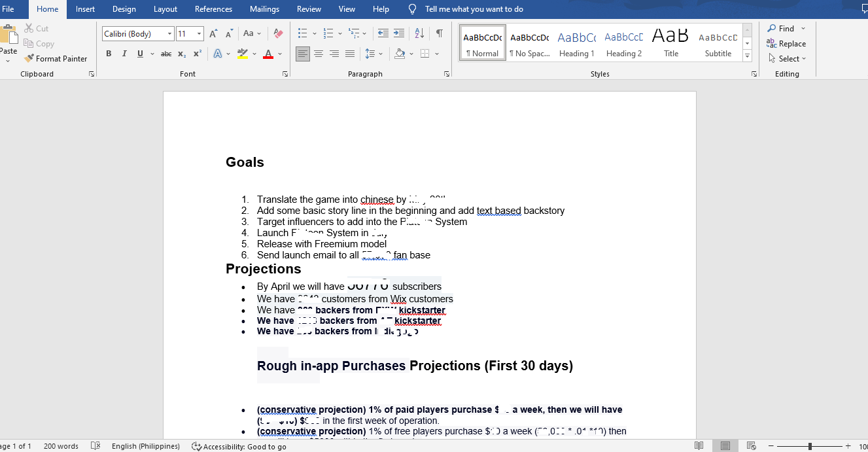This screenshot has height=452, width=868.
Task: Sort the selected text
Action: [x=420, y=33]
